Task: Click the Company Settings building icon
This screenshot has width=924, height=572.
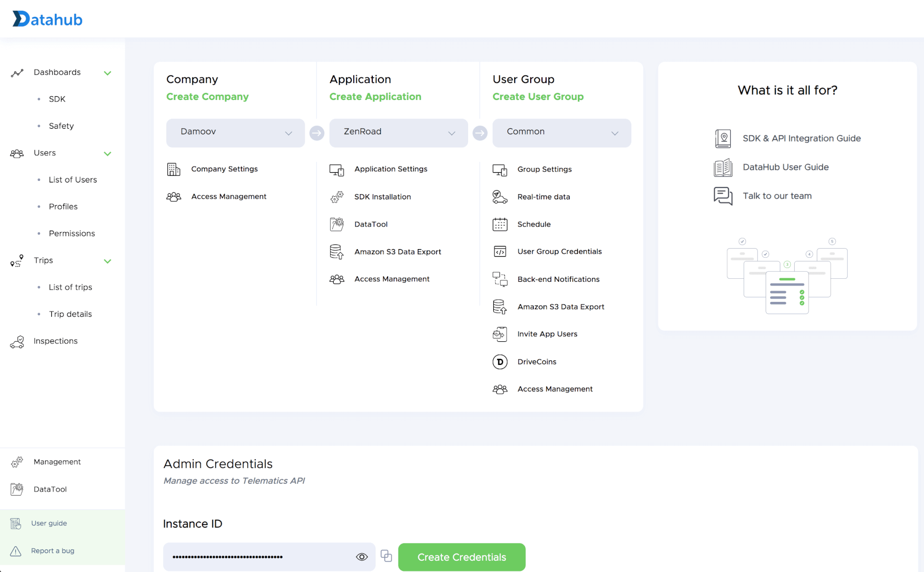Action: (x=174, y=169)
